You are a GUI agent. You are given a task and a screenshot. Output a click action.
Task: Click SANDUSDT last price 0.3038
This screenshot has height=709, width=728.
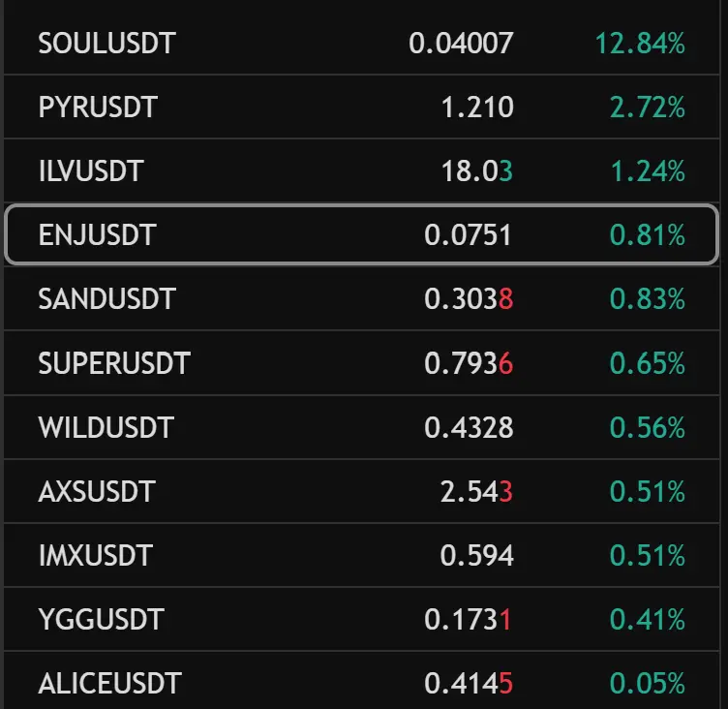click(469, 298)
